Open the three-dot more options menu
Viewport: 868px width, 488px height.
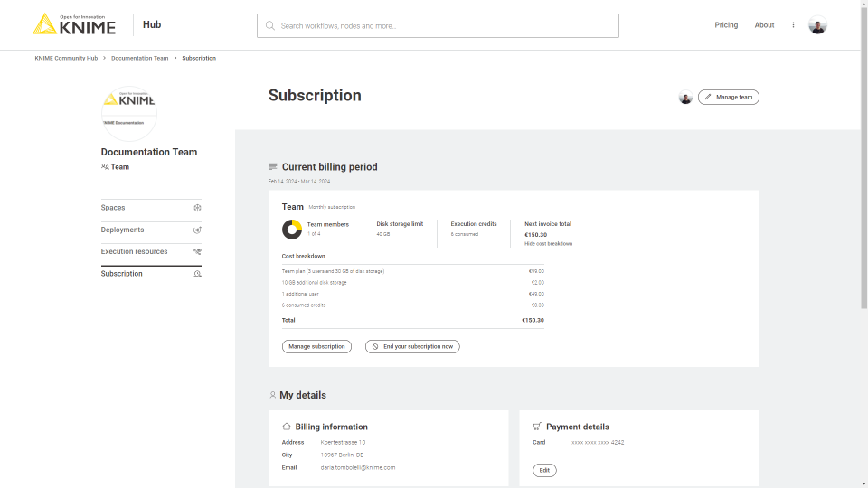[x=793, y=25]
